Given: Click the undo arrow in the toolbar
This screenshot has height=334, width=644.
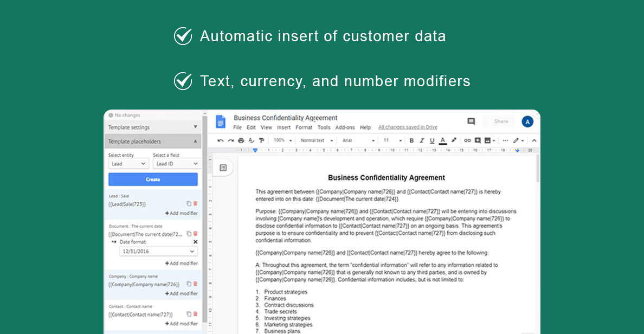Looking at the screenshot, I should (x=221, y=140).
